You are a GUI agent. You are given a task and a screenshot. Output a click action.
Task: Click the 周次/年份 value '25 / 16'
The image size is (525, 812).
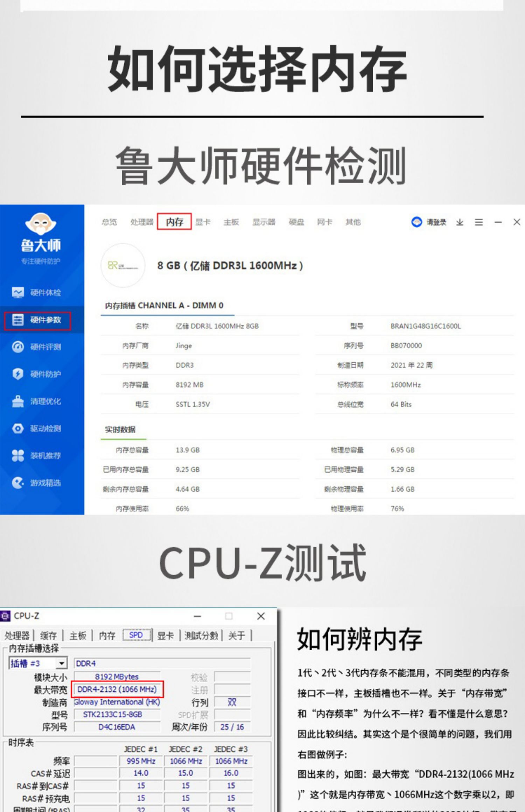tap(232, 727)
